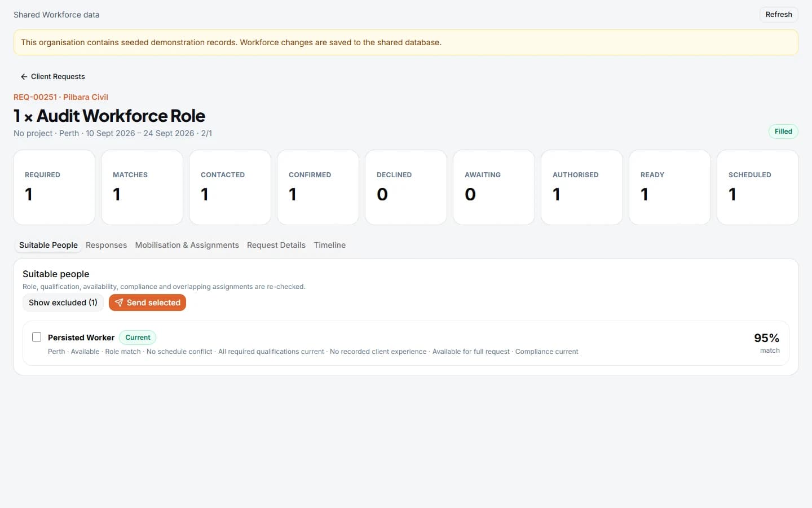Go back to Client Requests
The width and height of the screenshot is (812, 508).
52,77
